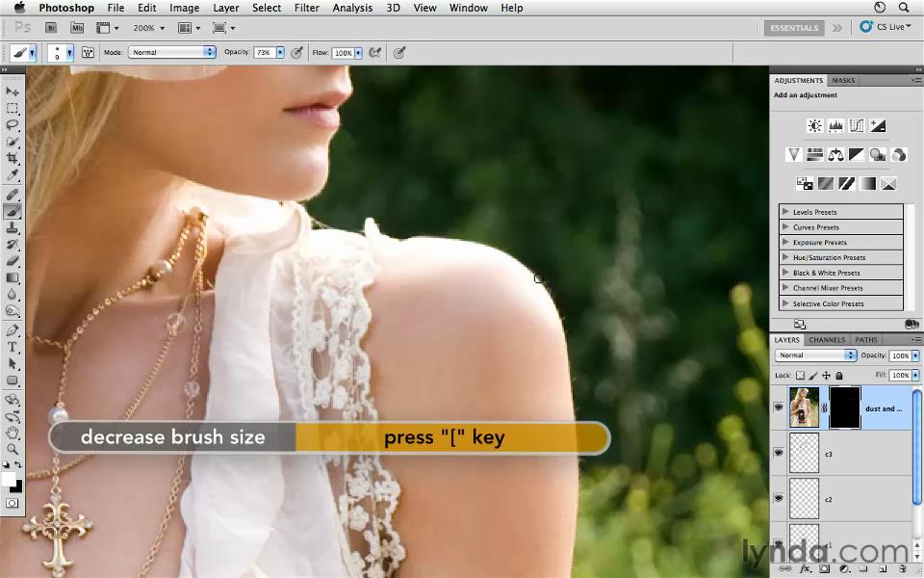Select the Move tool

tap(13, 92)
